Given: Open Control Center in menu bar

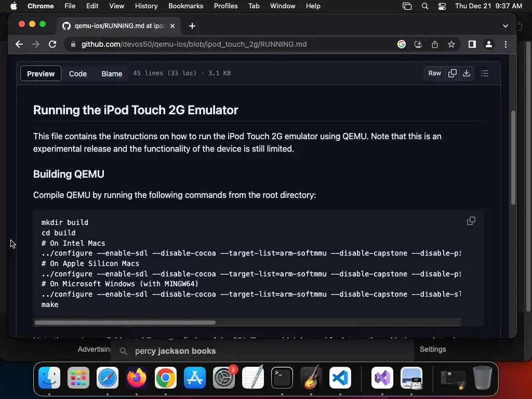Looking at the screenshot, I should pyautogui.click(x=442, y=6).
